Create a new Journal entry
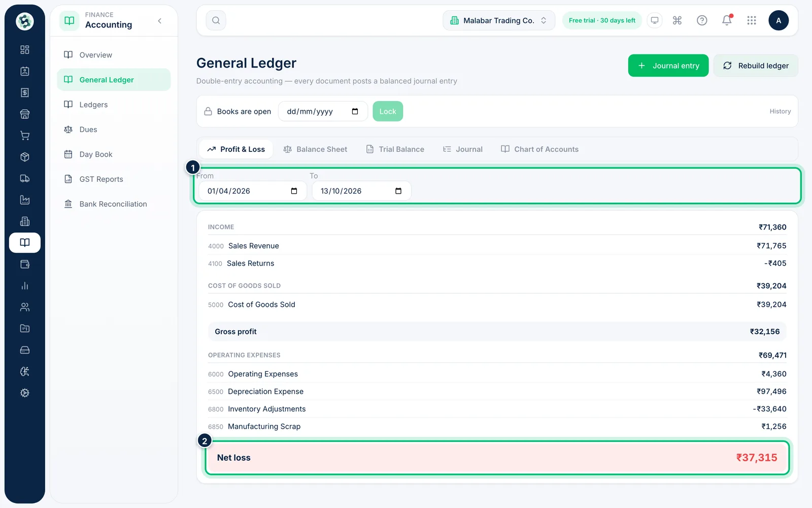 (x=668, y=66)
